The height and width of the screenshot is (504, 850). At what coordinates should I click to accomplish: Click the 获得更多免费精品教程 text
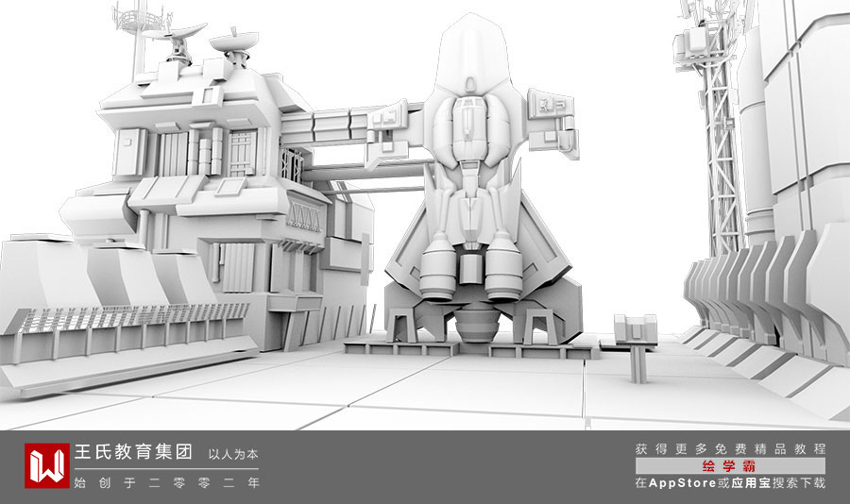(x=731, y=448)
